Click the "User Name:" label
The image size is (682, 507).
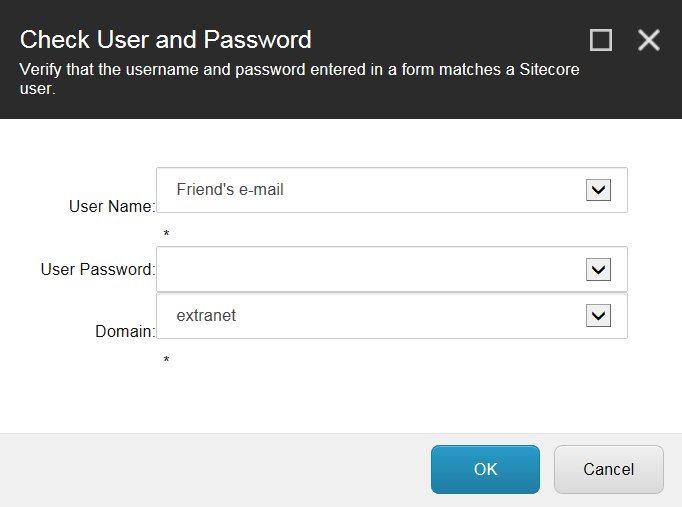coord(112,206)
